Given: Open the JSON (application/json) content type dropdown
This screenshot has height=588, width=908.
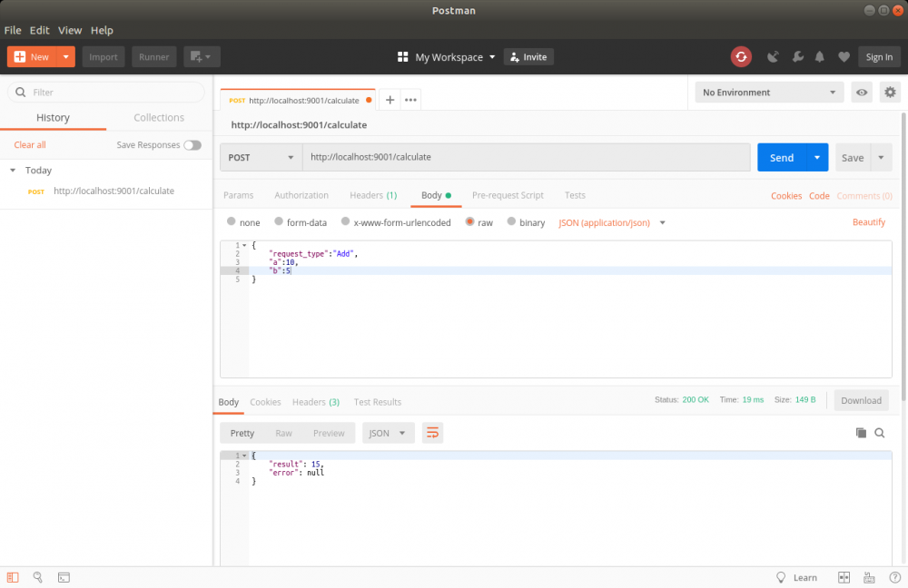Looking at the screenshot, I should click(x=611, y=223).
